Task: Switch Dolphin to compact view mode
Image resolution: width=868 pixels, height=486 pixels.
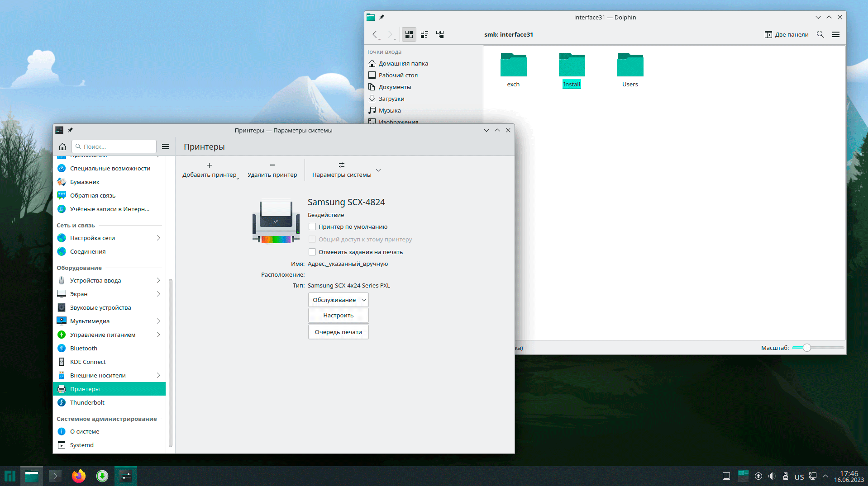Action: coord(424,34)
